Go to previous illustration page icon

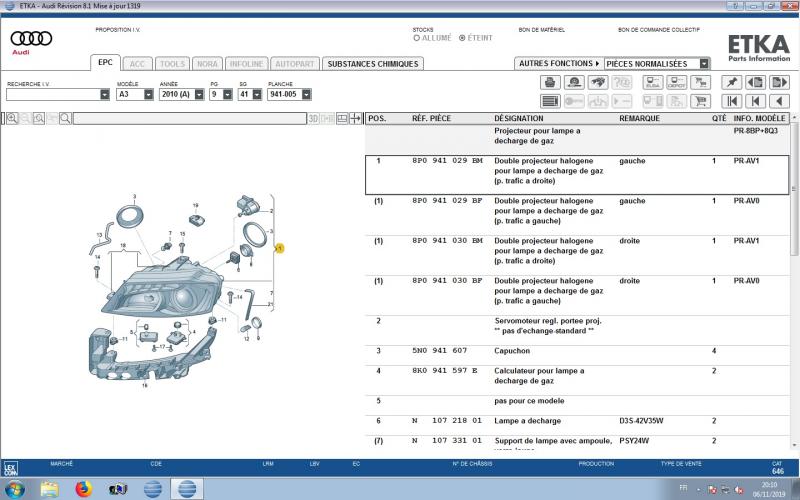tap(756, 82)
